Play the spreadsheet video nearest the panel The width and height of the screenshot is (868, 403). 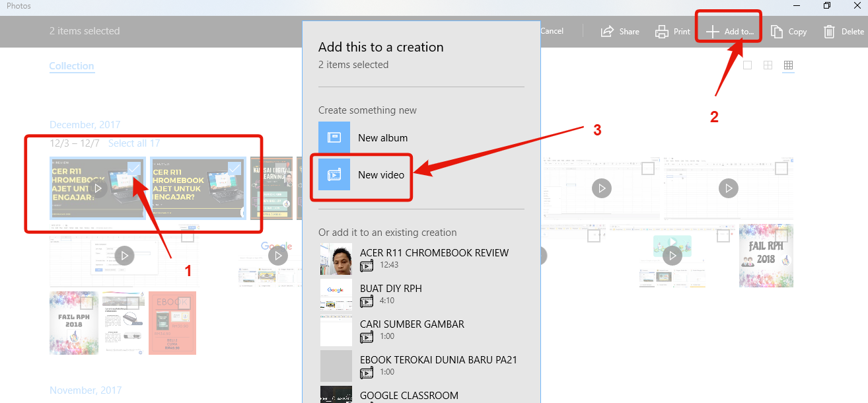pos(601,188)
